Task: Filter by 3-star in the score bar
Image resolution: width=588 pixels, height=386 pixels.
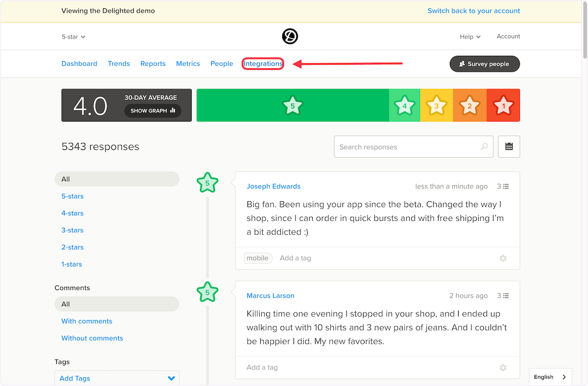Action: (x=437, y=105)
